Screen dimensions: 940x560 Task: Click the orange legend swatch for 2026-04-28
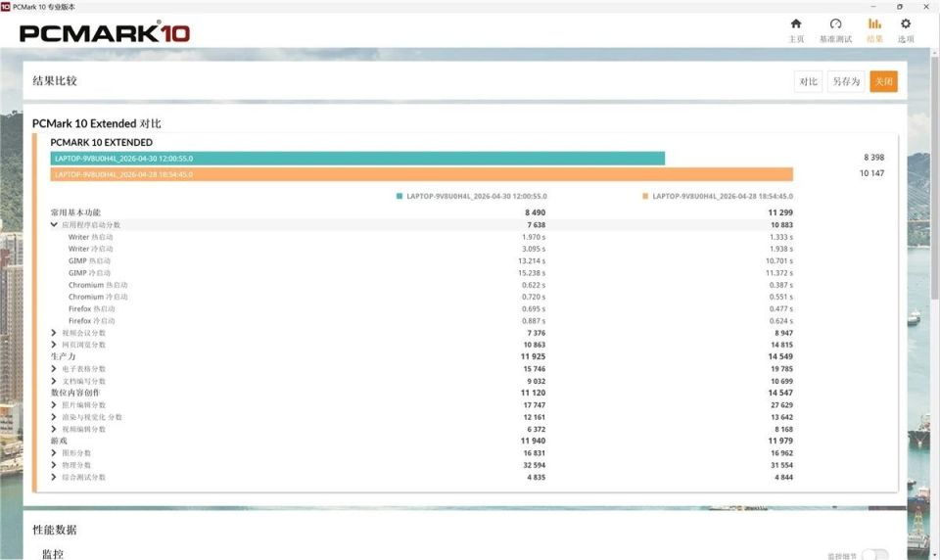(x=645, y=196)
